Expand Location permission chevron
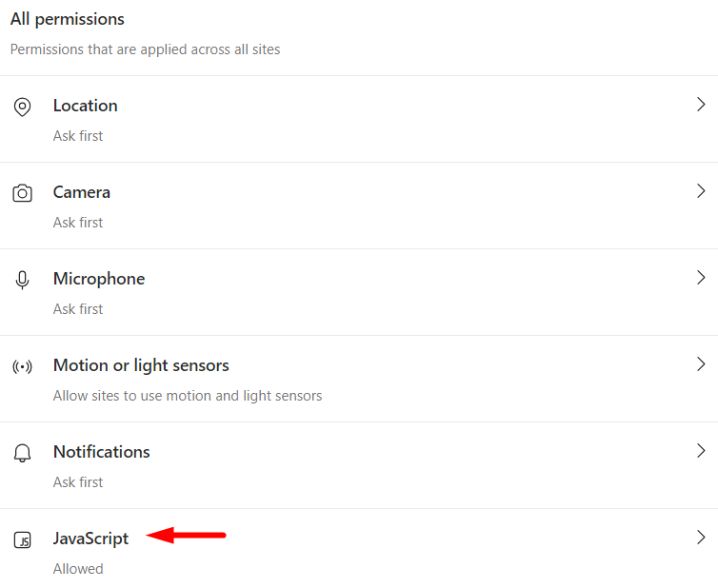The height and width of the screenshot is (588, 718). 701,105
